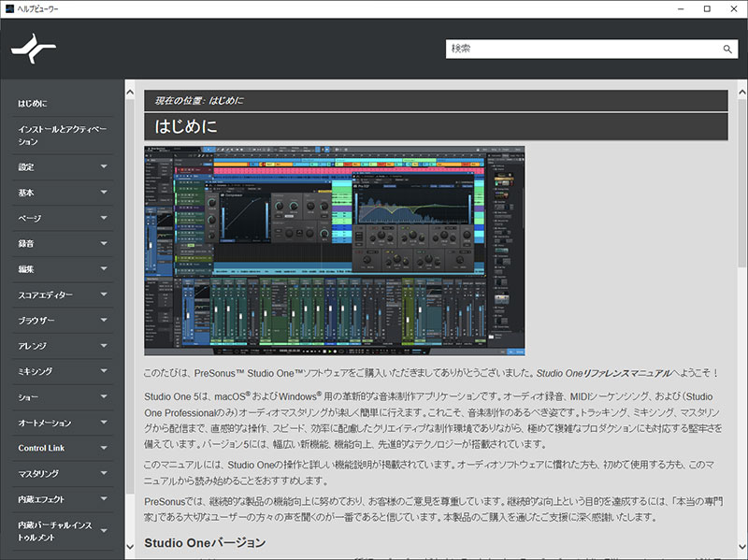The height and width of the screenshot is (560, 748).
Task: Open インストールとアクティベーション sidebar item
Action: coord(63,136)
